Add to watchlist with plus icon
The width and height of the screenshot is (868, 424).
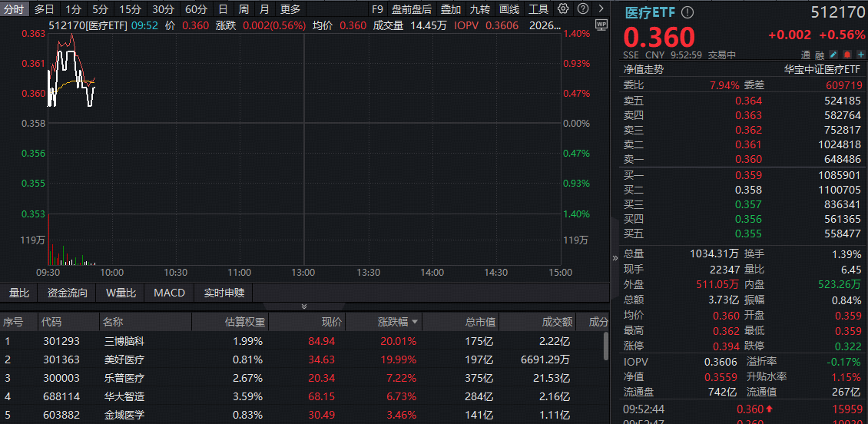tap(860, 55)
